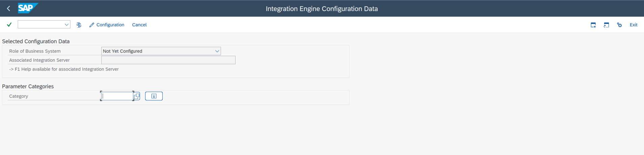This screenshot has width=644, height=155.
Task: Expand the command field dropdown arrow
Action: point(67,25)
